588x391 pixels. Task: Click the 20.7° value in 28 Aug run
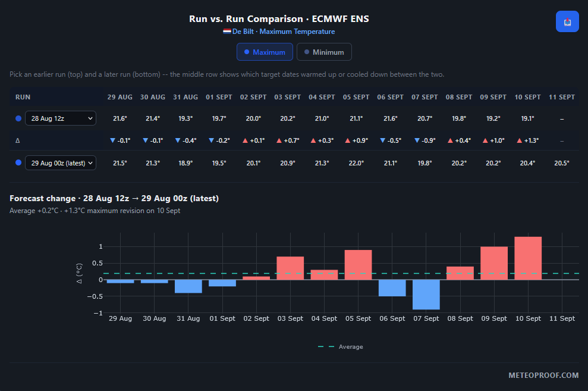click(x=425, y=118)
